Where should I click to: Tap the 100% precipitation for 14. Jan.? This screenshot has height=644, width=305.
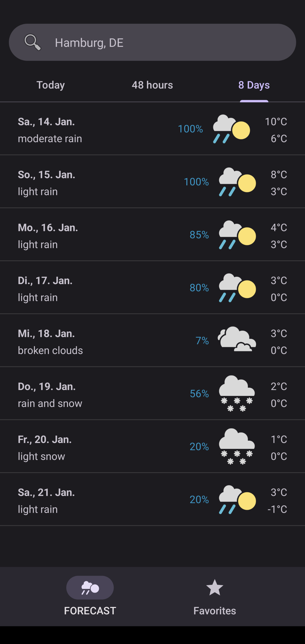point(190,129)
